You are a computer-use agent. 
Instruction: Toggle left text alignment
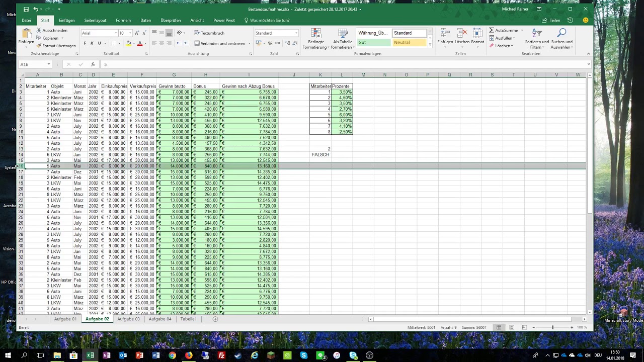coord(154,43)
